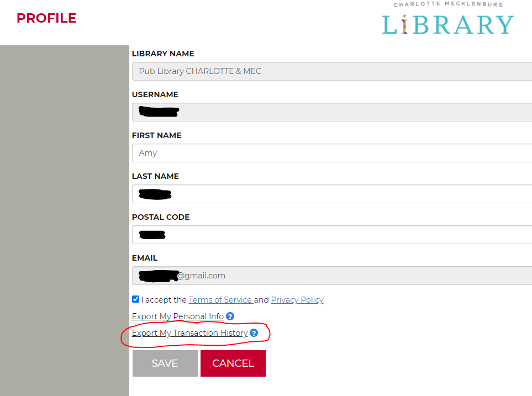
Task: Select the USERNAME field
Action: (331, 112)
